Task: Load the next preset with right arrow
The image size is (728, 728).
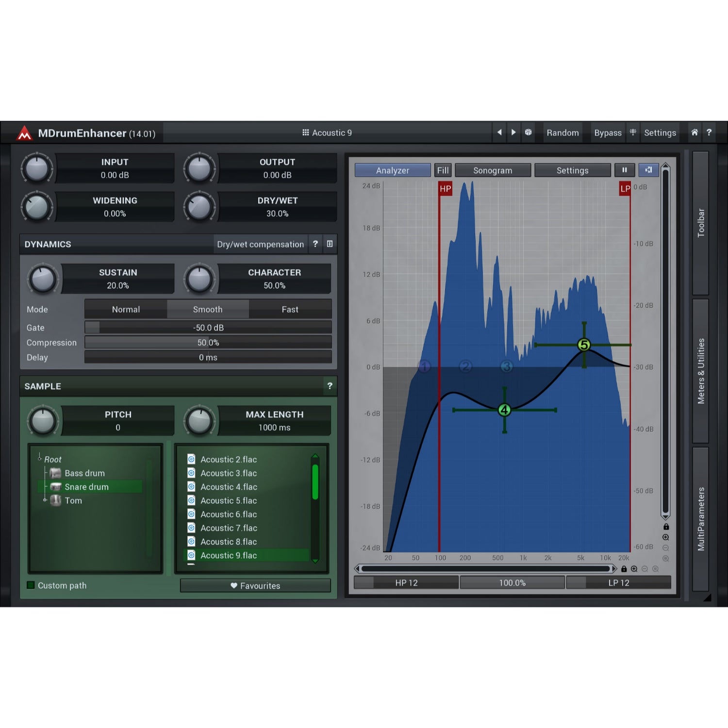Action: [x=513, y=132]
